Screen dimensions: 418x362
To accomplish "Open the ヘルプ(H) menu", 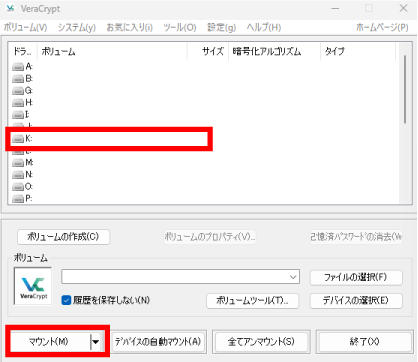I will (264, 27).
